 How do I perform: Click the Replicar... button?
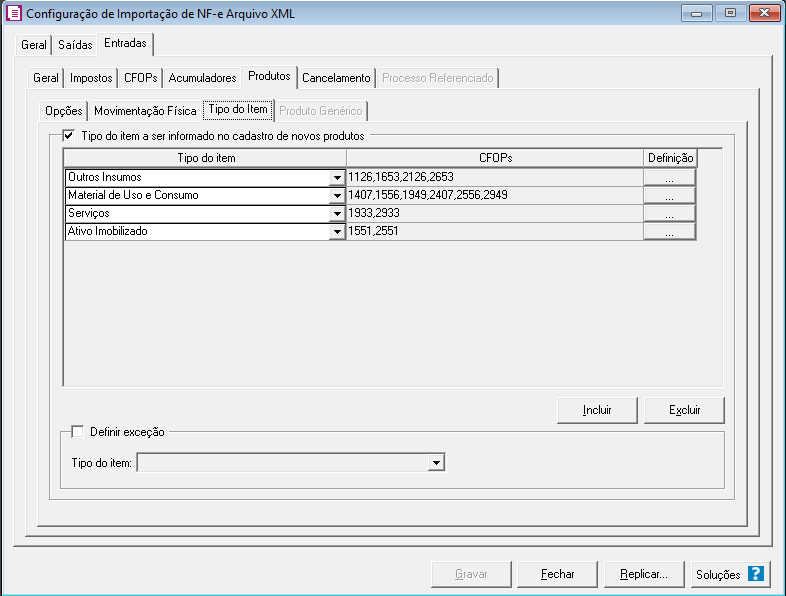(x=643, y=574)
